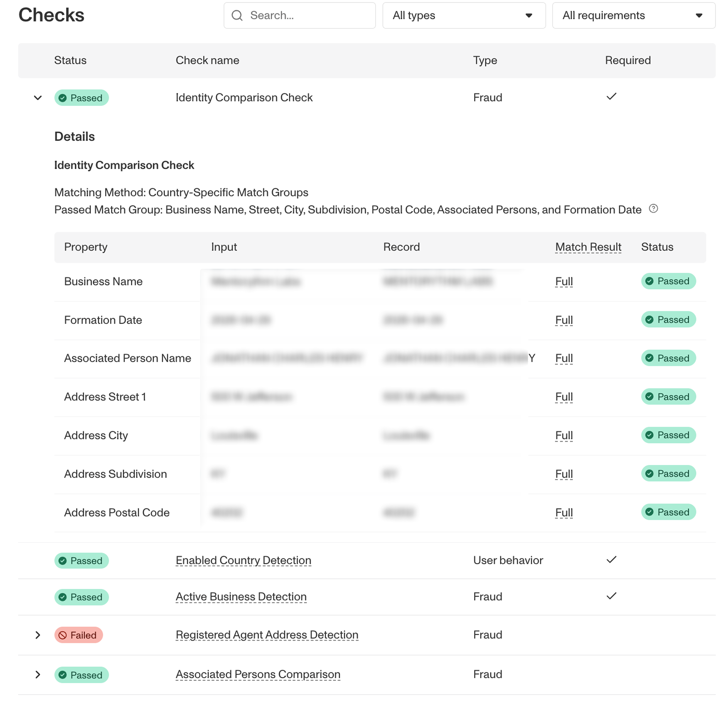Click the Search input field
The height and width of the screenshot is (723, 728).
coord(300,15)
